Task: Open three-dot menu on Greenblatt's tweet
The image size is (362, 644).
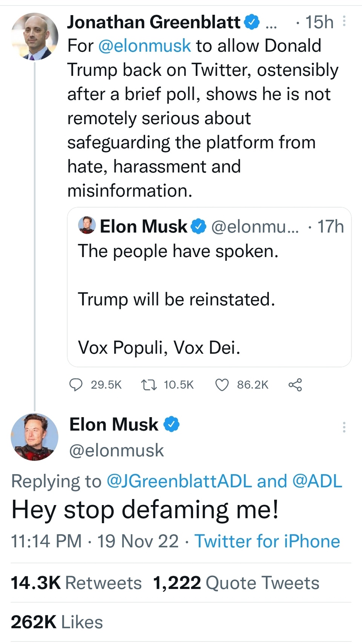Action: coord(344,21)
